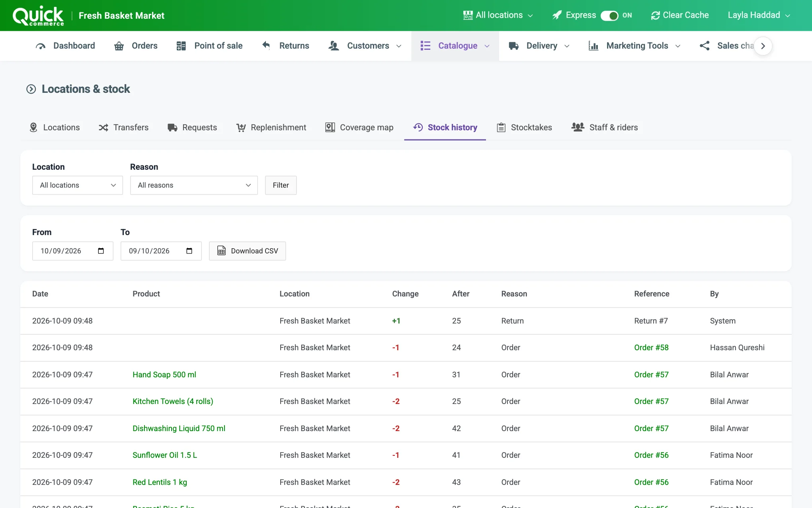This screenshot has height=508, width=812.
Task: Click the Download CSV button
Action: (248, 251)
